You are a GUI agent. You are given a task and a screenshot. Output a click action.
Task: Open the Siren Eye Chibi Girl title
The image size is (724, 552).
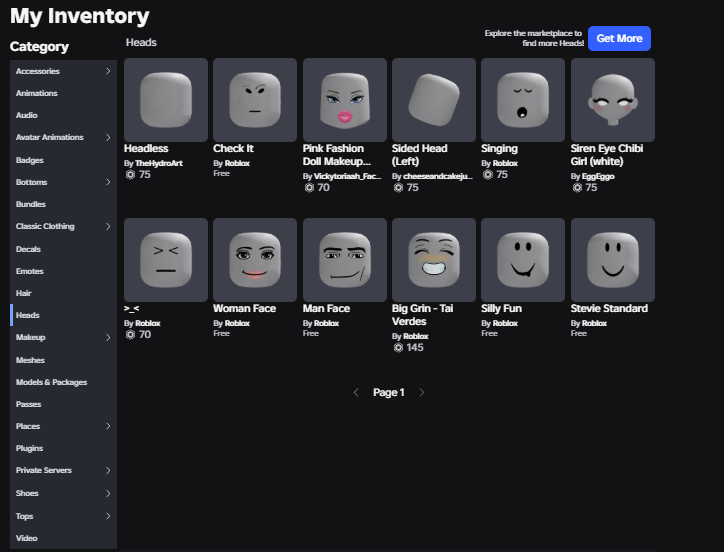pos(607,155)
